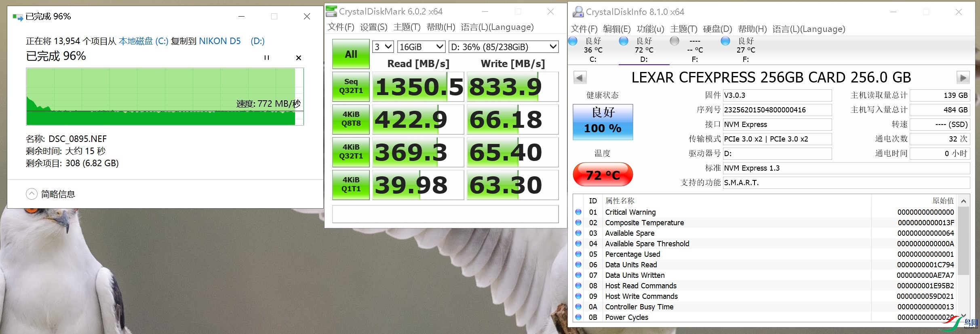This screenshot has height=334, width=980.
Task: Go to next disk with right arrow
Action: click(x=963, y=77)
